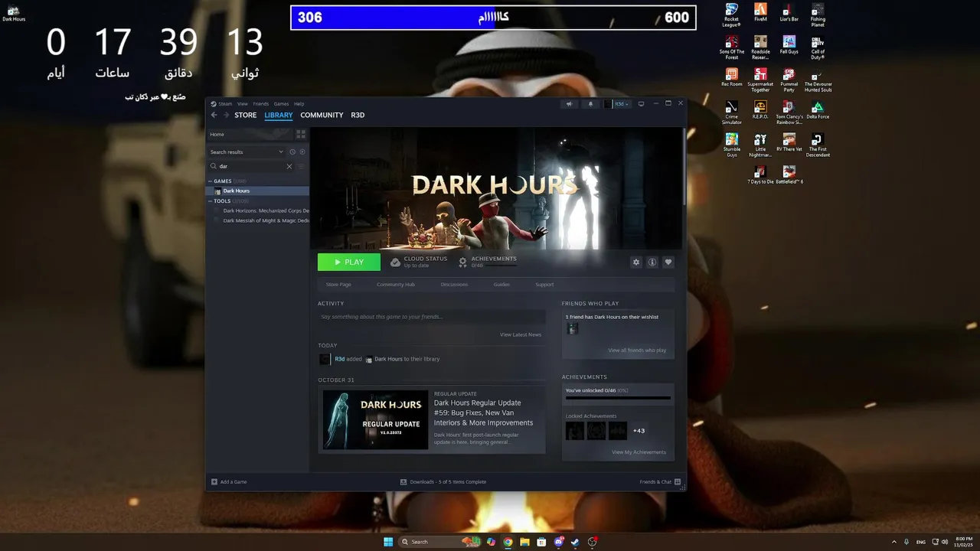Open R.E.P.O. desktop shortcut
Screen dimensions: 980x551
(x=760, y=110)
